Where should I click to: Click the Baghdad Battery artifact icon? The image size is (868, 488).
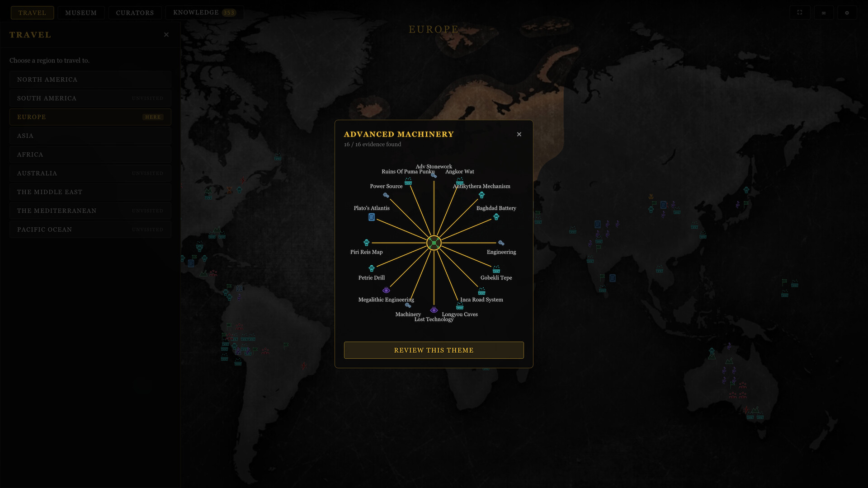(x=496, y=217)
